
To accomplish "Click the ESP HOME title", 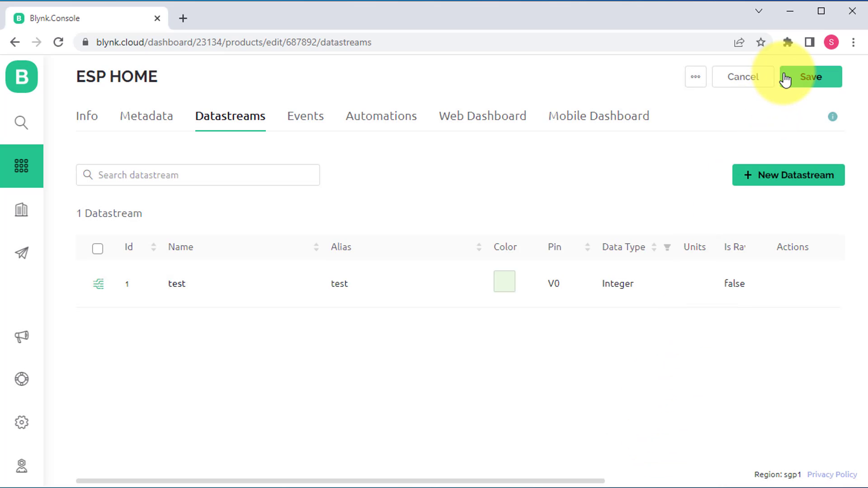I will (x=117, y=77).
